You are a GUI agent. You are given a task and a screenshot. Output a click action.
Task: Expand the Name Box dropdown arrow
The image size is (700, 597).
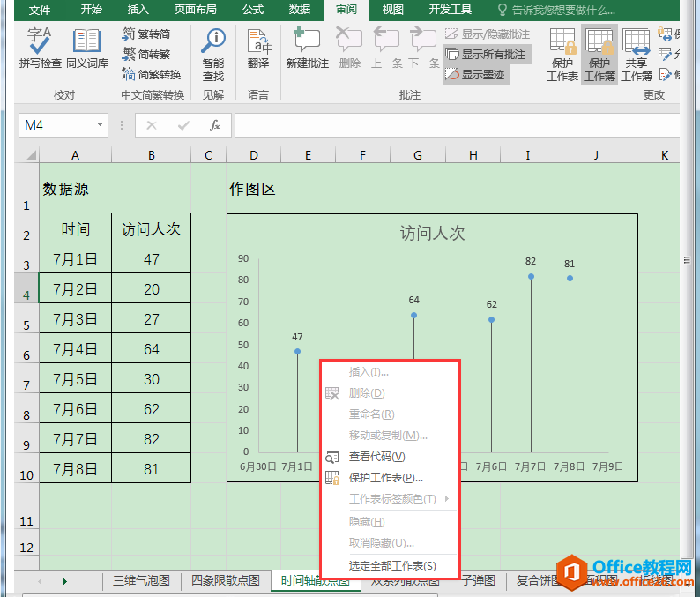pyautogui.click(x=99, y=125)
